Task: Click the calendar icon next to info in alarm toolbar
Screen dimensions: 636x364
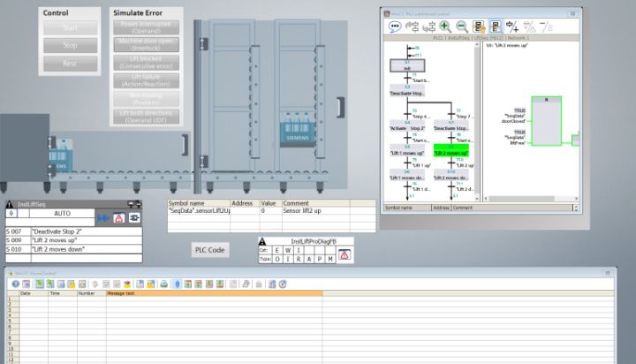Action: click(26, 284)
